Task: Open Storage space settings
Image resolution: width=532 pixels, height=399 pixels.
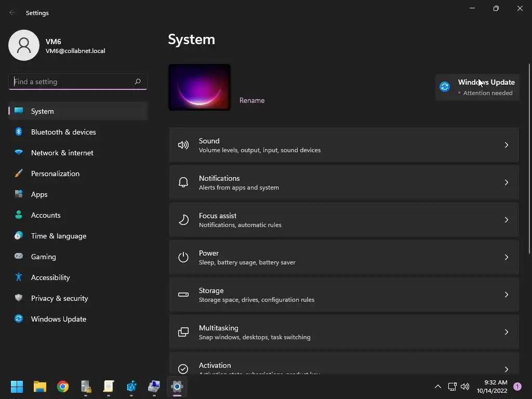Action: click(x=344, y=295)
